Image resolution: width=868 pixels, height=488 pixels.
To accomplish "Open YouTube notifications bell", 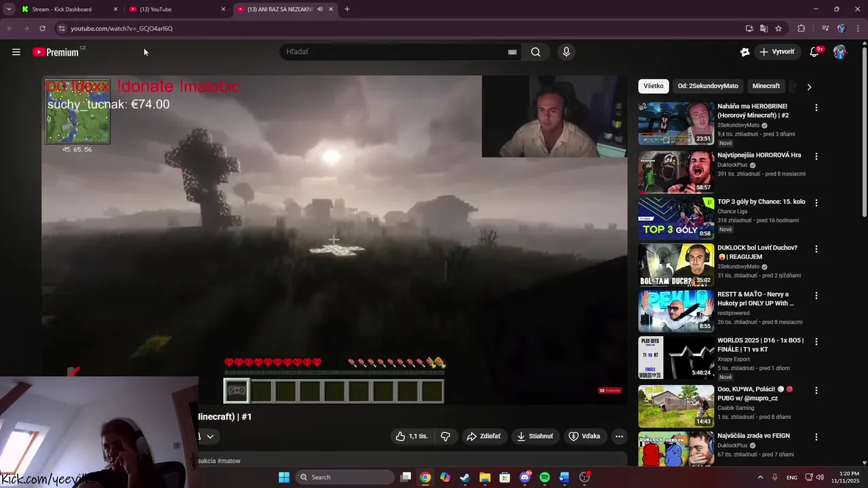I will click(815, 52).
